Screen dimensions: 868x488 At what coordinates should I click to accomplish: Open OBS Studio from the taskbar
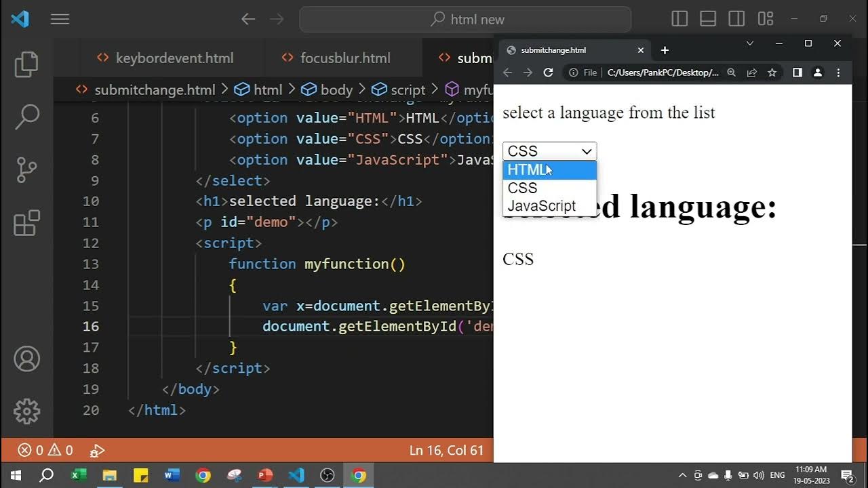[x=328, y=475]
